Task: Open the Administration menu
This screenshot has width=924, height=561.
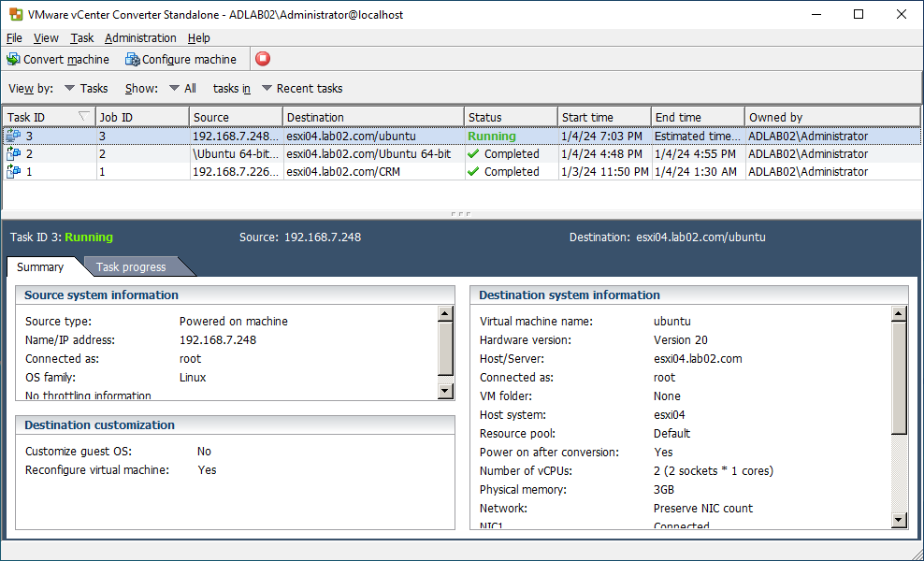Action: 140,37
